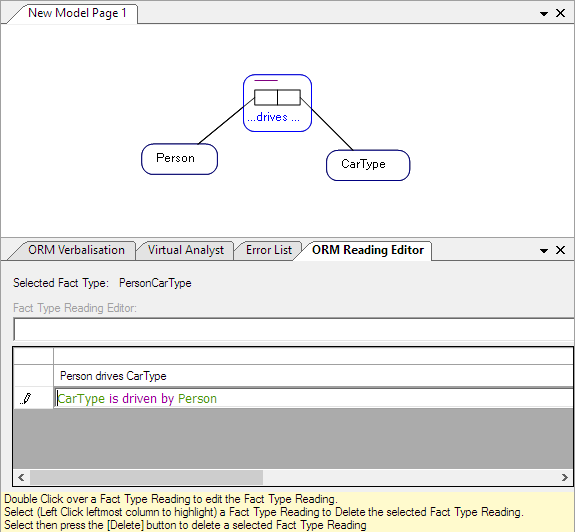Click the Person entity type shape

(x=179, y=159)
